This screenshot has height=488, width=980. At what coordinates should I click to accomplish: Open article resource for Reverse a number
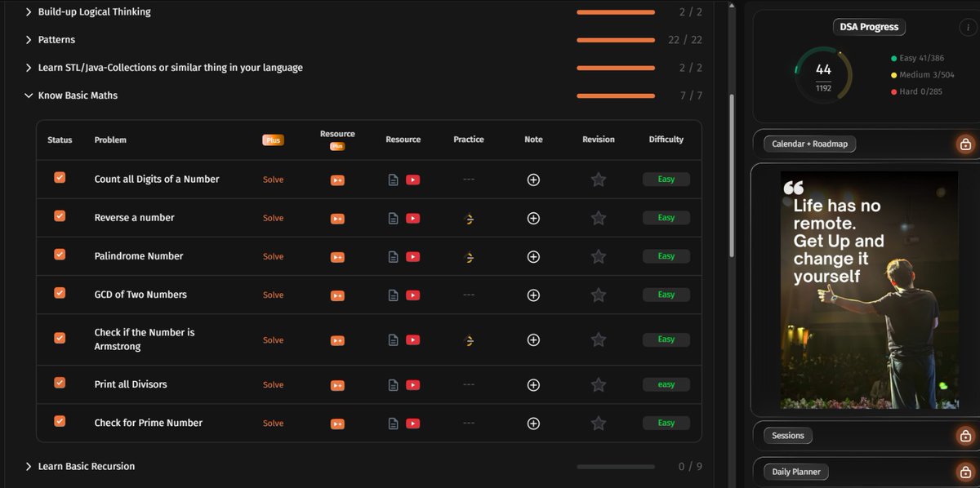tap(393, 218)
